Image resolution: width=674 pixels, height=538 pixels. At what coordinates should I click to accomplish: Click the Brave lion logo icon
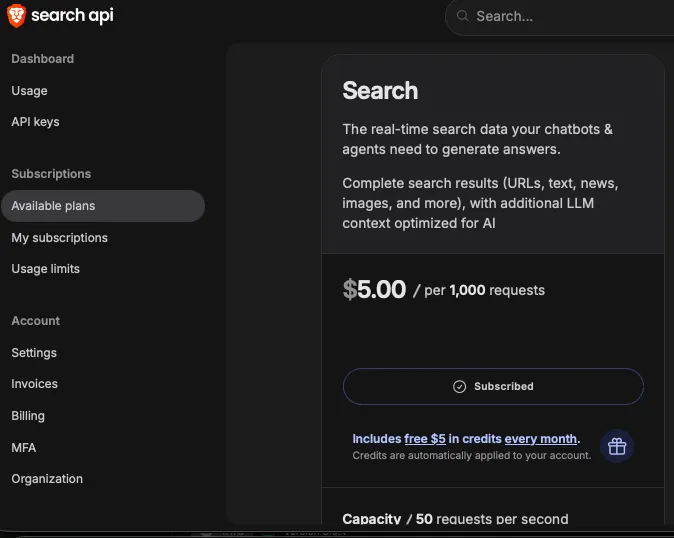point(17,16)
